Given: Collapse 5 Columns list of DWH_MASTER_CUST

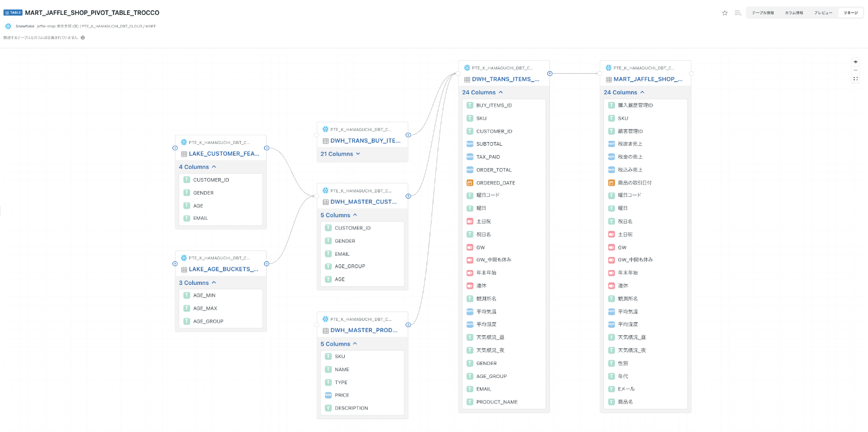Looking at the screenshot, I should click(339, 215).
